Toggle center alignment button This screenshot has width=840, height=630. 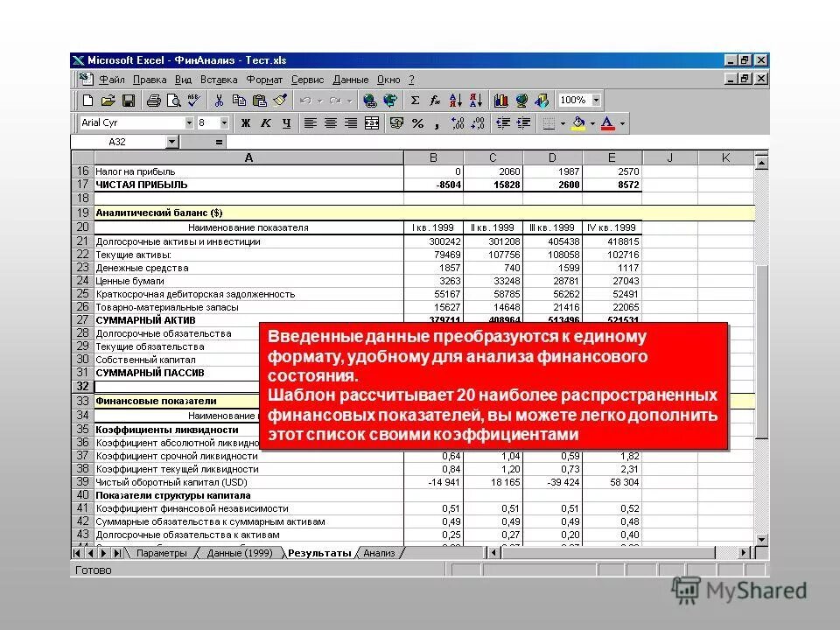coord(331,123)
